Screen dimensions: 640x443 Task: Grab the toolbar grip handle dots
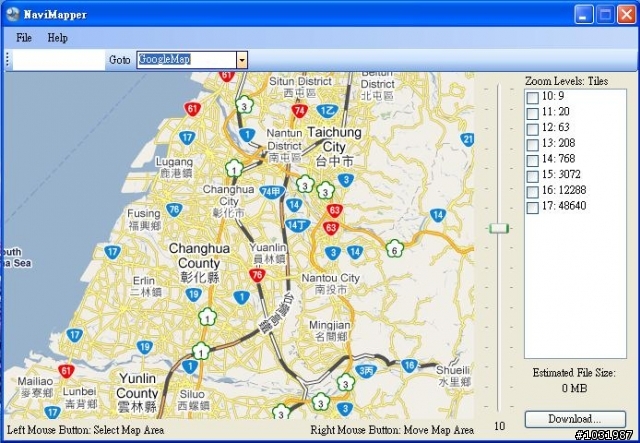pos(7,60)
